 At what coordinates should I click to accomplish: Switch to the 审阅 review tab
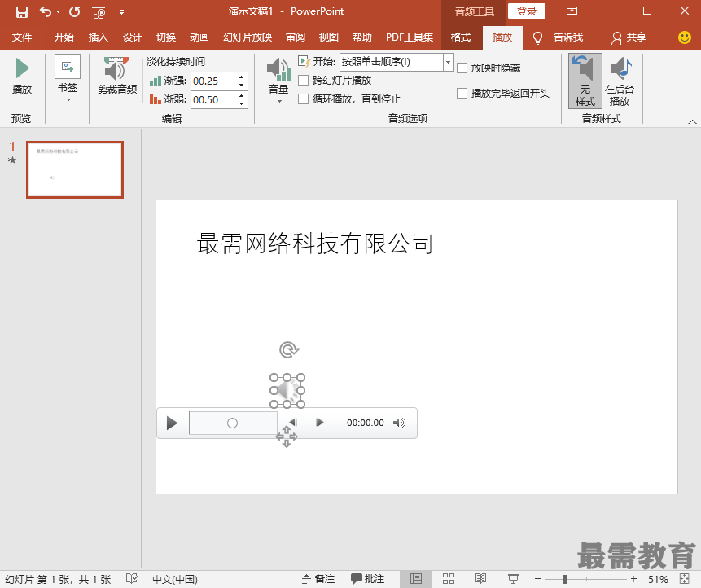click(296, 37)
